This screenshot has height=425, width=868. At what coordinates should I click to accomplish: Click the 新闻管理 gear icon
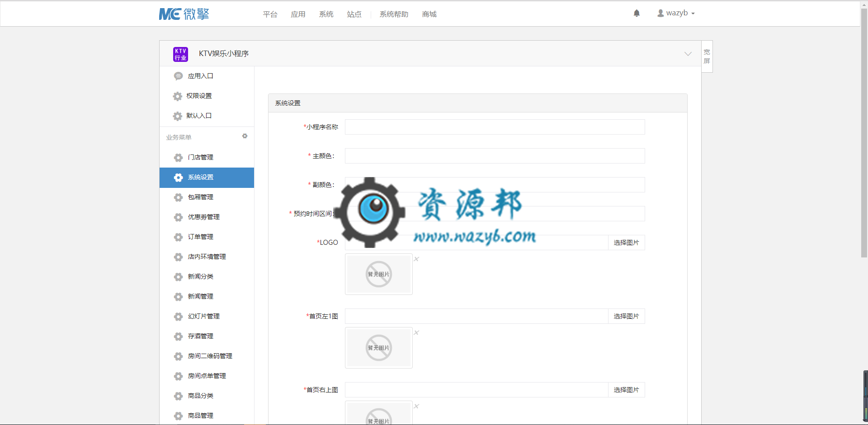(178, 297)
